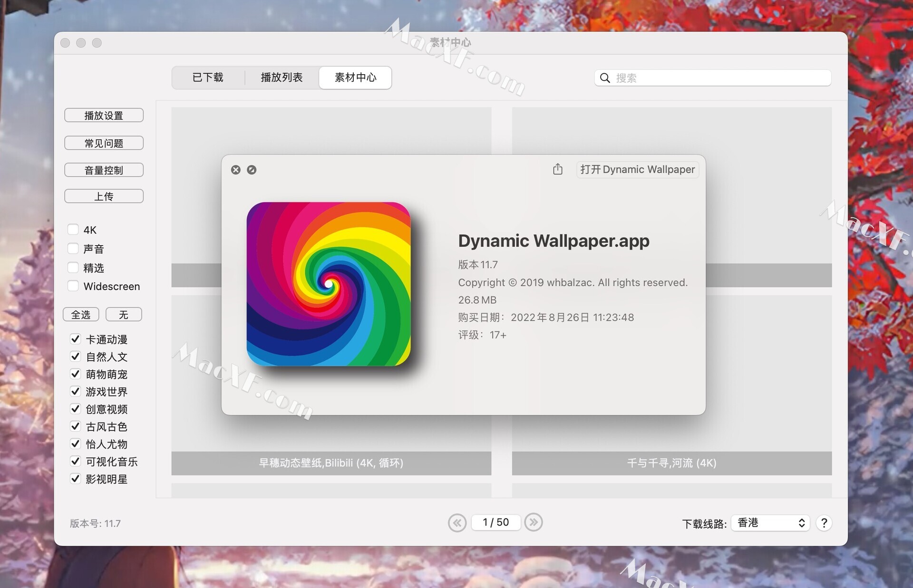Select all categories with the 全选 button
The height and width of the screenshot is (588, 913).
click(80, 314)
